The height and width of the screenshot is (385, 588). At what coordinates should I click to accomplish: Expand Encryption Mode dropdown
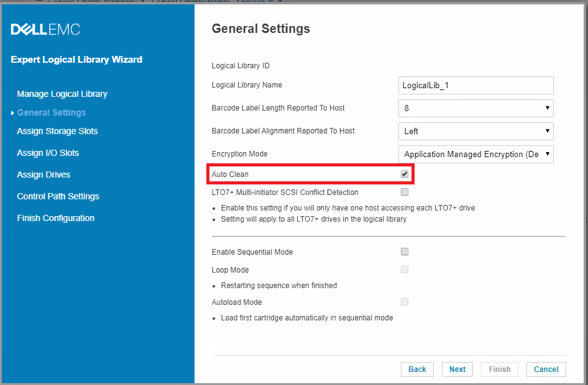[x=476, y=154]
